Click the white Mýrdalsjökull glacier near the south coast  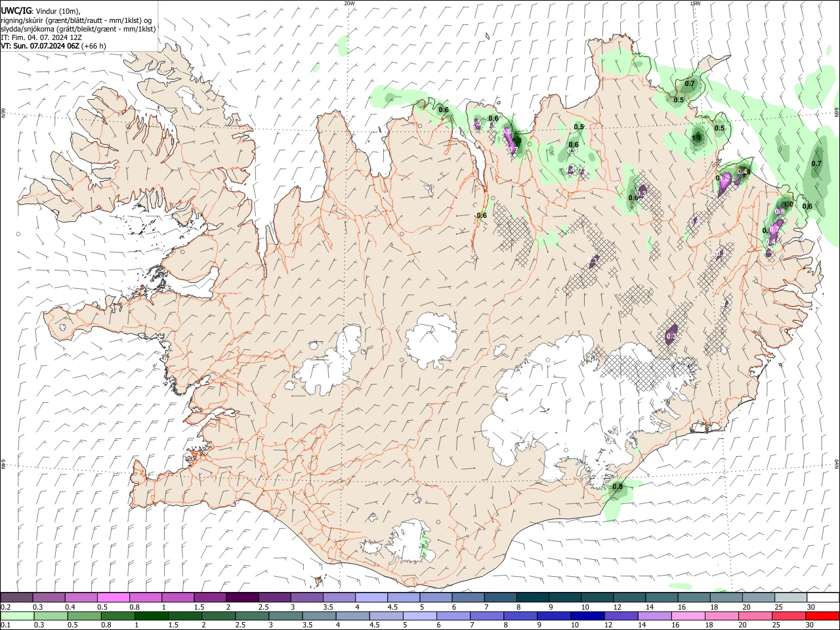[410, 541]
